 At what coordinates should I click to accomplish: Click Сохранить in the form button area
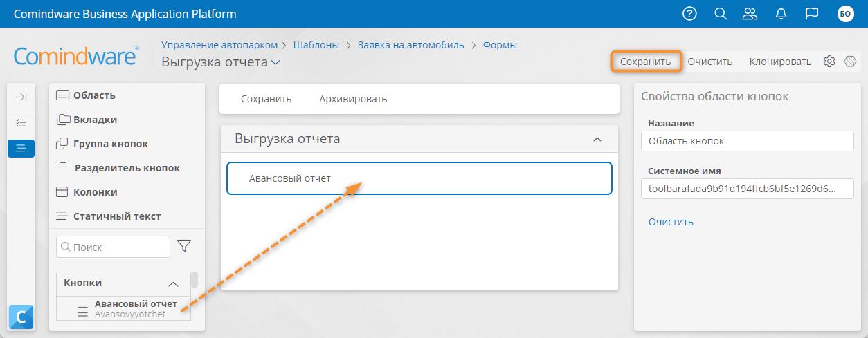point(266,99)
